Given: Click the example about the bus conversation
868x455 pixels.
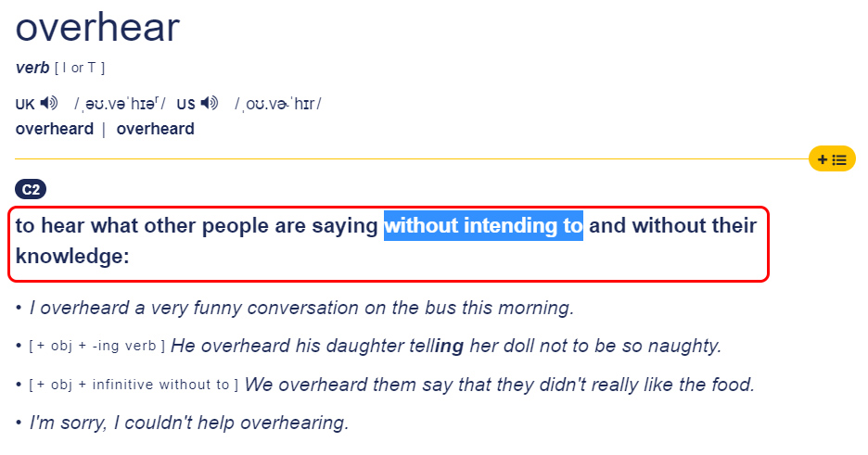Looking at the screenshot, I should 301,308.
